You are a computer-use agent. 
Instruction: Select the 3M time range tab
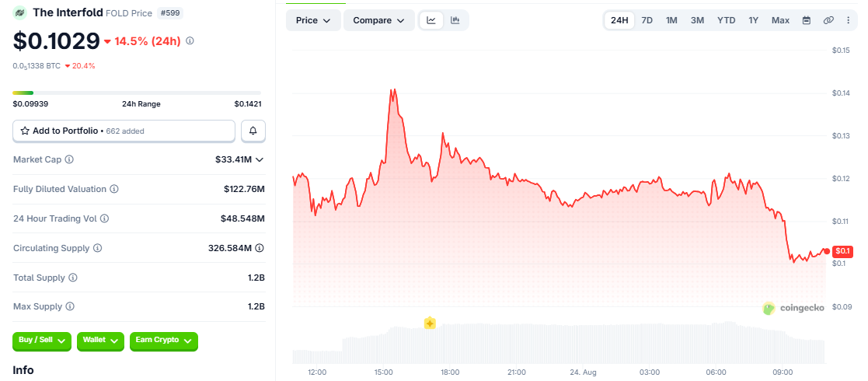click(697, 20)
